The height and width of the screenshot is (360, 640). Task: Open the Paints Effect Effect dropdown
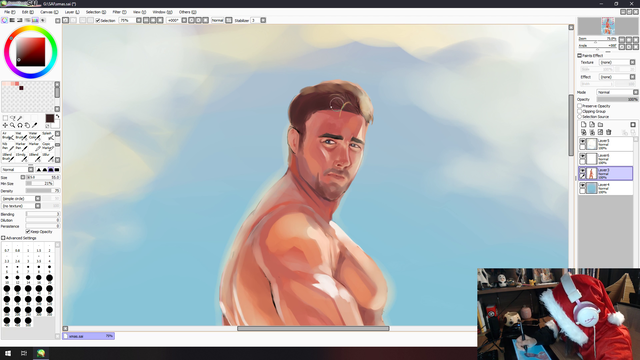coord(617,77)
